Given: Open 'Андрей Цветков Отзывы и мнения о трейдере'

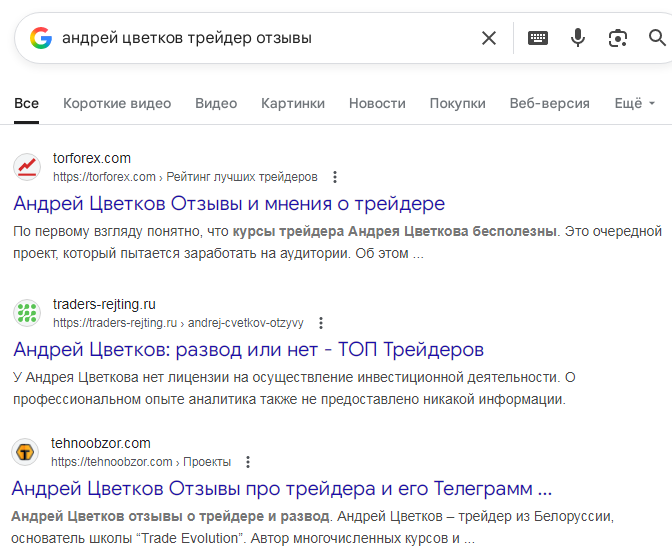Looking at the screenshot, I should (x=229, y=204).
